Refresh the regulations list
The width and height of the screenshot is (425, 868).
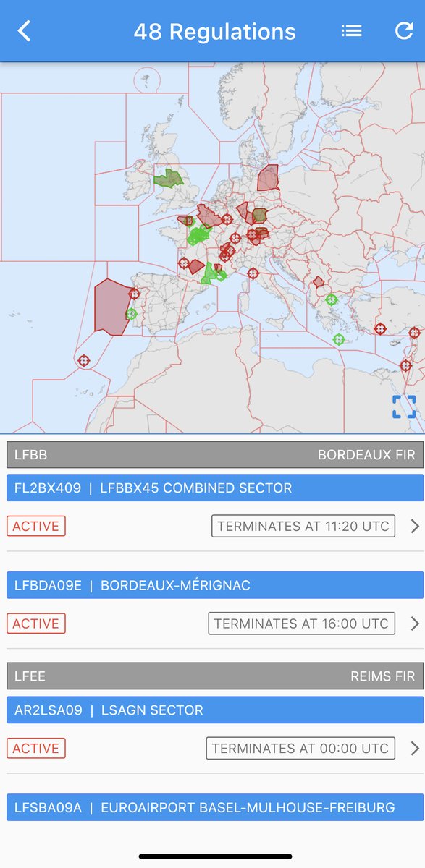click(x=403, y=31)
